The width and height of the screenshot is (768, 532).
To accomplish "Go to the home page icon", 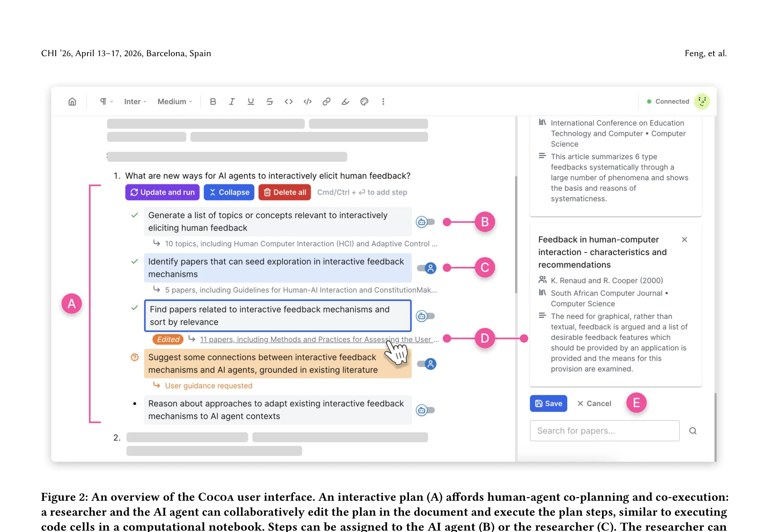I will 72,102.
